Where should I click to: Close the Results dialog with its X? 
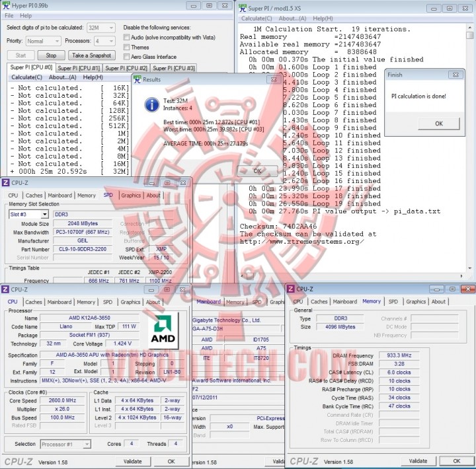pyautogui.click(x=274, y=79)
